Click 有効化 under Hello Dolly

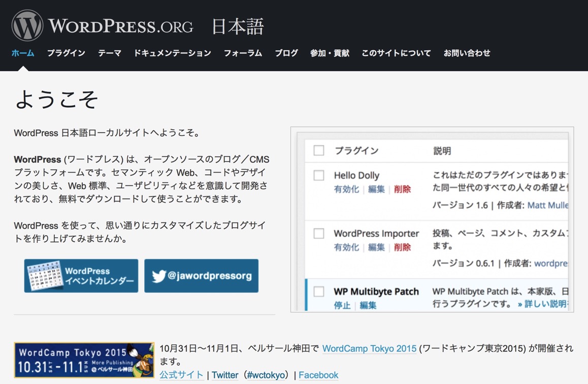click(346, 189)
